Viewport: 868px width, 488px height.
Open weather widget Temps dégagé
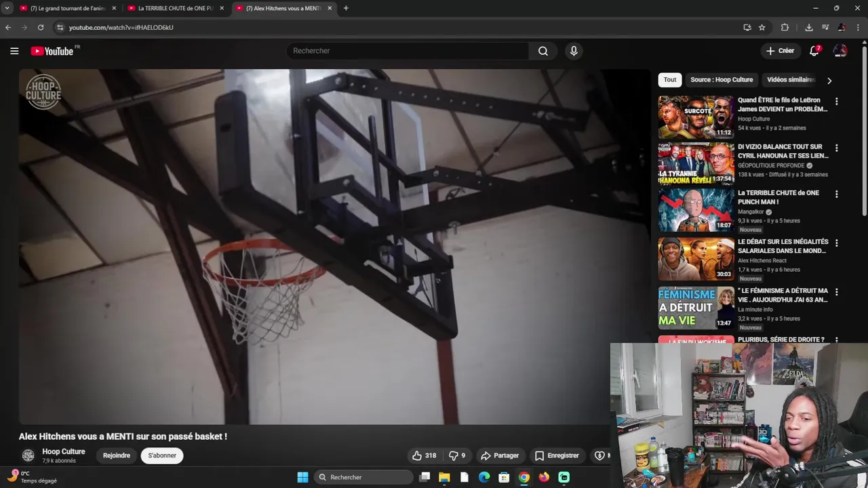pos(33,477)
